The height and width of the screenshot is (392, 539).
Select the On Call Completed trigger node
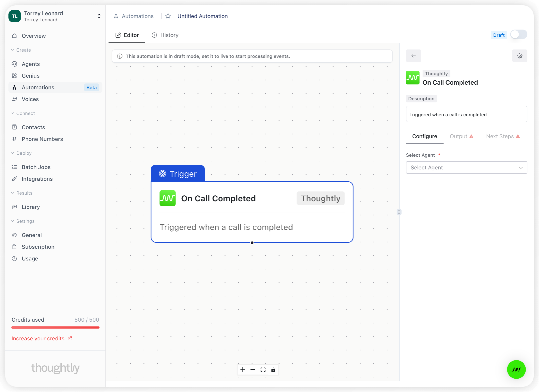point(252,212)
